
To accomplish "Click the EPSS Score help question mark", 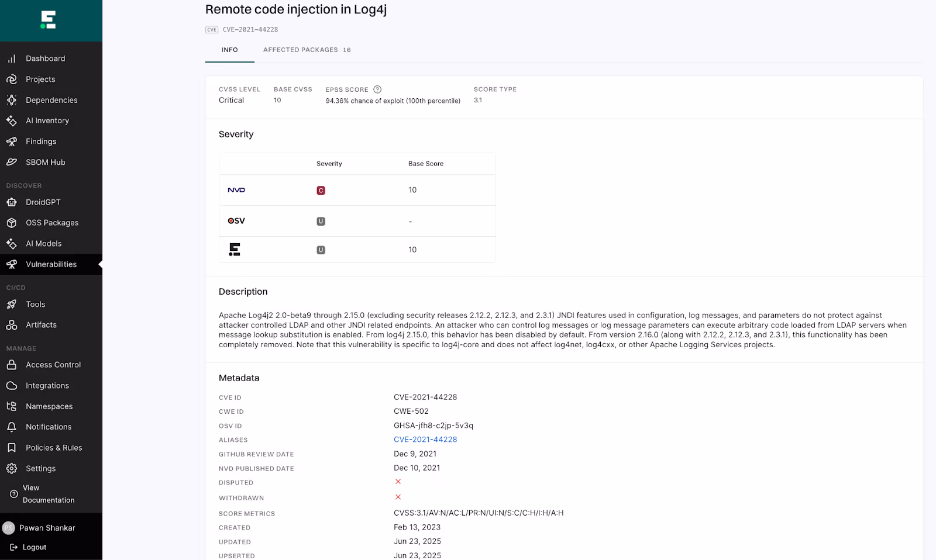I will point(377,89).
